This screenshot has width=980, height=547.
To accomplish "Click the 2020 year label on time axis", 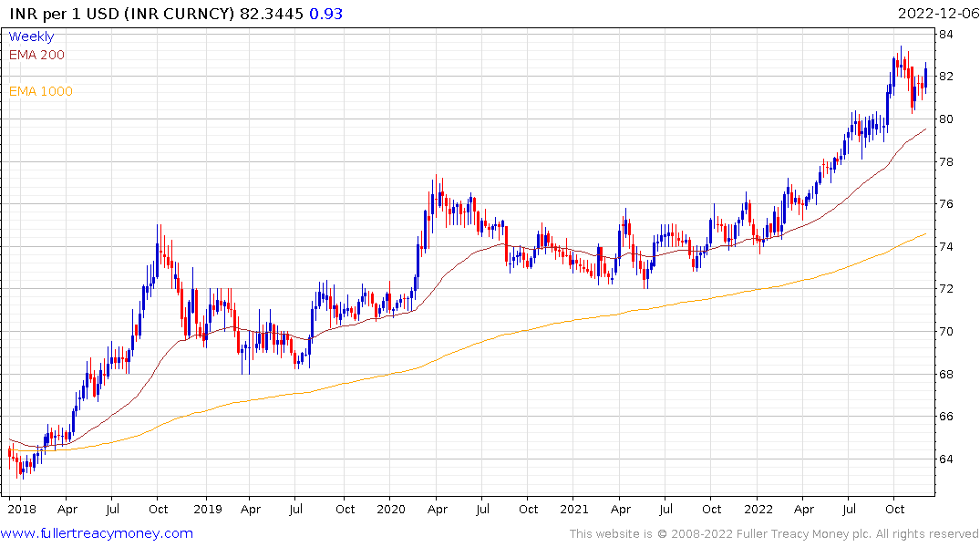I will (391, 510).
